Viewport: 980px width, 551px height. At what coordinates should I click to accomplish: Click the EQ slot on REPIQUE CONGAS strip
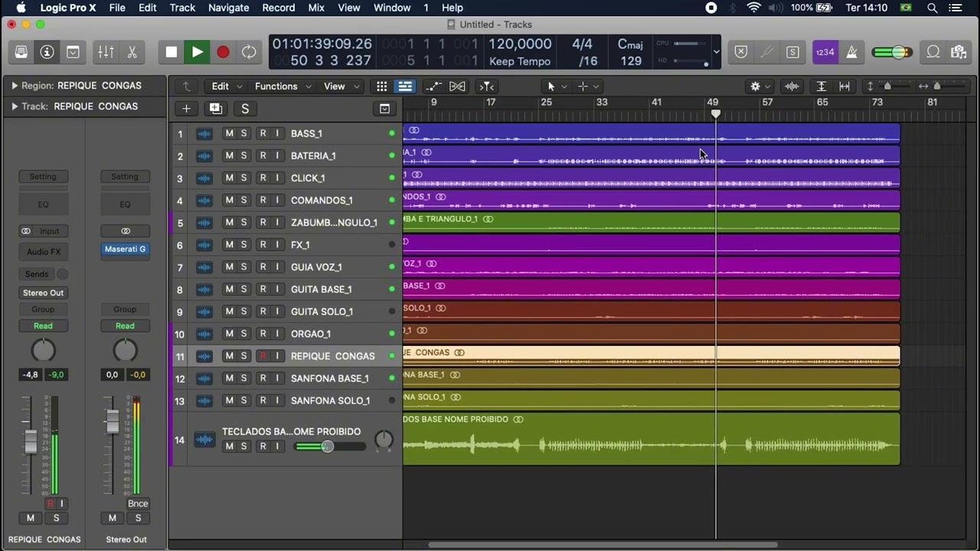pyautogui.click(x=43, y=204)
